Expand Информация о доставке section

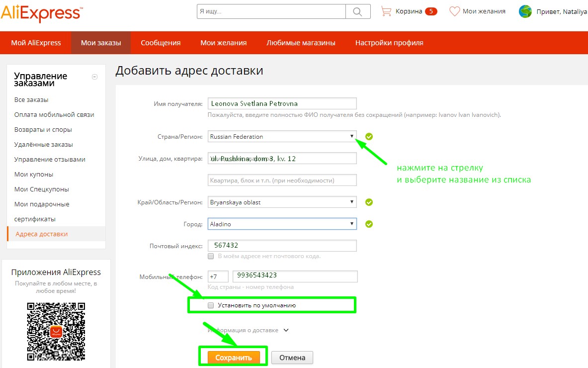tap(248, 330)
